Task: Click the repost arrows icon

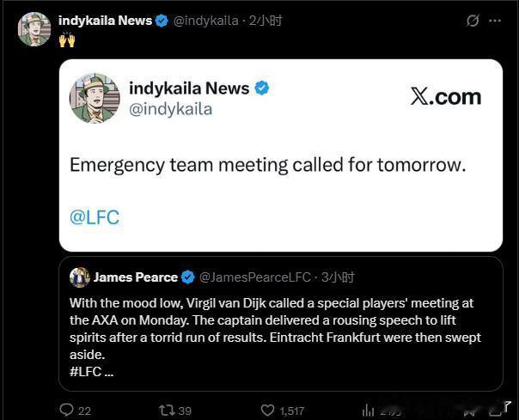Action: (167, 411)
